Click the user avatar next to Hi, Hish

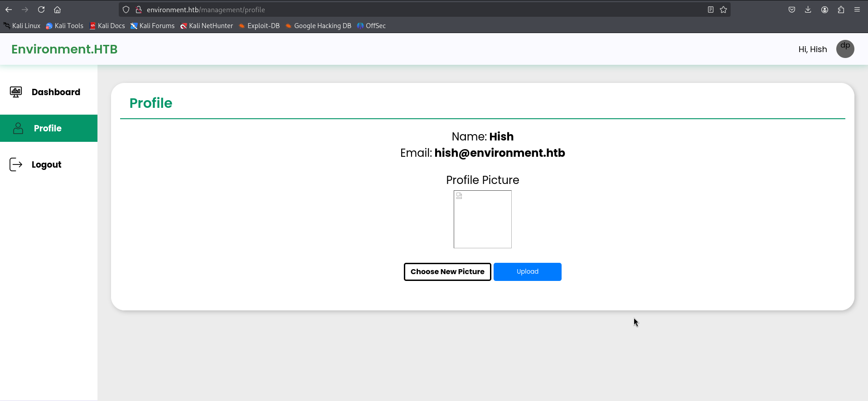tap(845, 49)
